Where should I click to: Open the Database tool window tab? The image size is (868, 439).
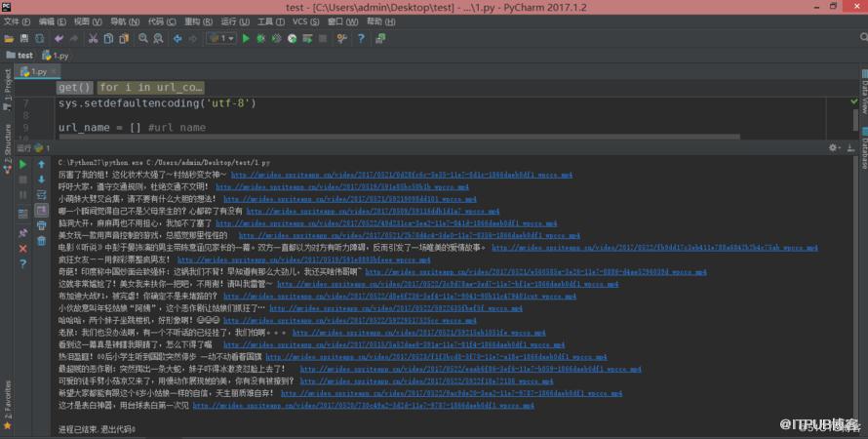click(x=863, y=148)
